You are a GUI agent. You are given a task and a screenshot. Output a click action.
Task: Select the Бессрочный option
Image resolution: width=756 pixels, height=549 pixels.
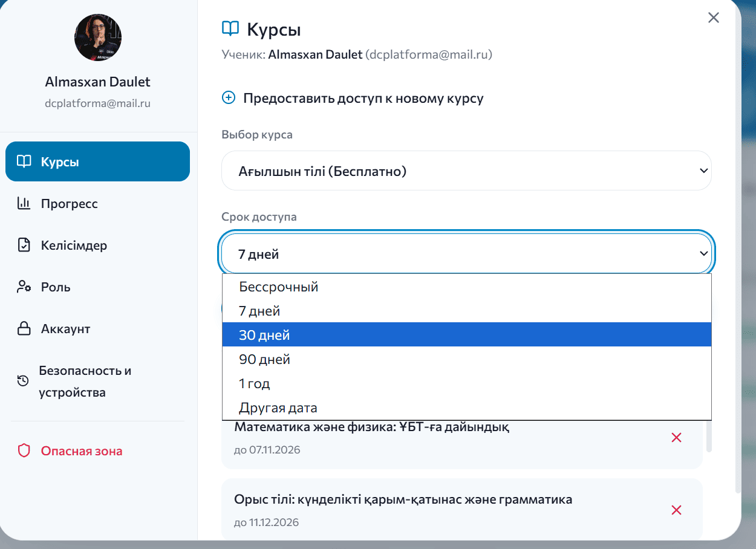[466, 287]
